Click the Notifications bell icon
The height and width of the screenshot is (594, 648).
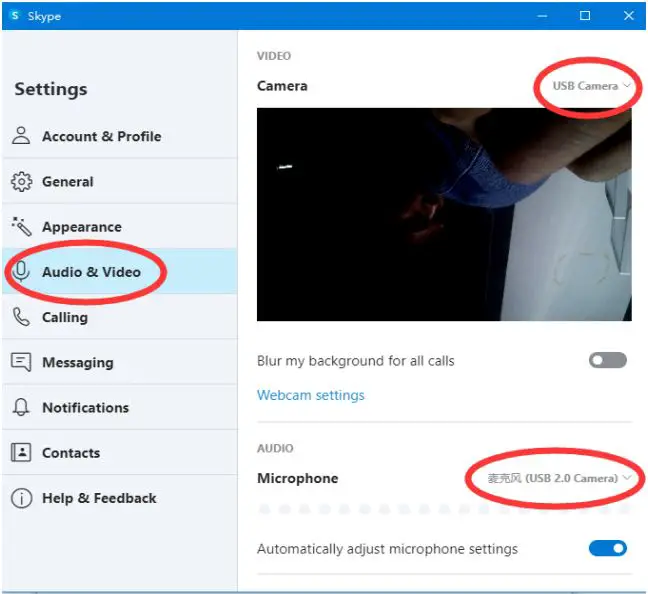tap(21, 407)
